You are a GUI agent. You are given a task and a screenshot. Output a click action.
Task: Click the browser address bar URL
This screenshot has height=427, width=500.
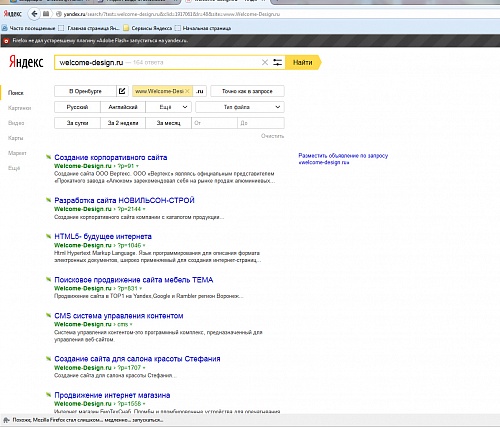172,14
